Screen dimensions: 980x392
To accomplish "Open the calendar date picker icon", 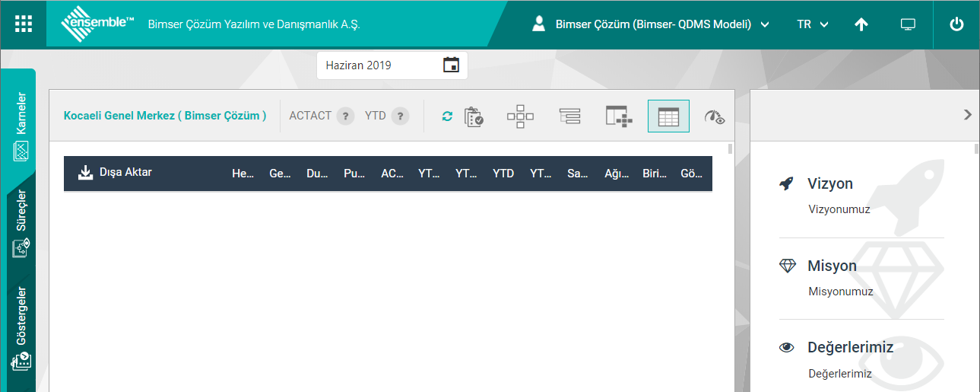I will pyautogui.click(x=451, y=65).
